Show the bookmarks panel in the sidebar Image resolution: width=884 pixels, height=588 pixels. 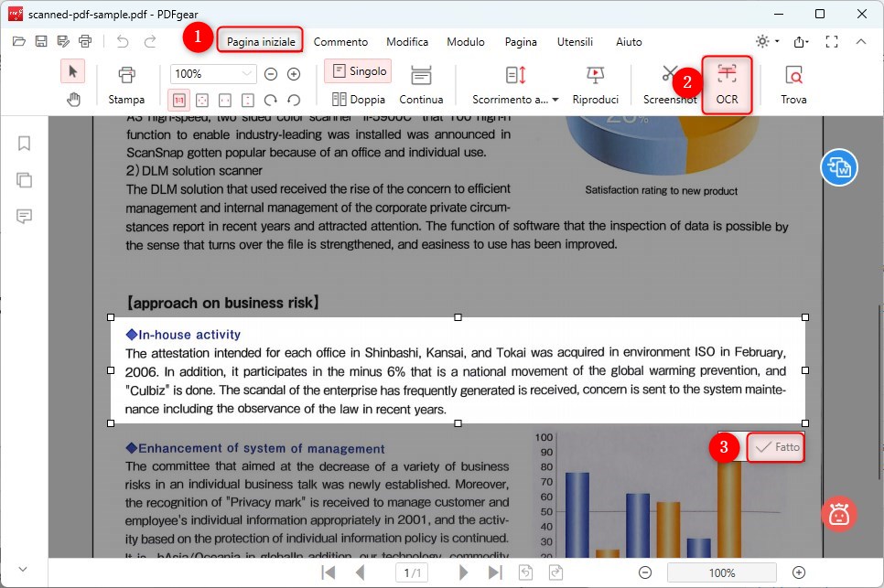(24, 144)
